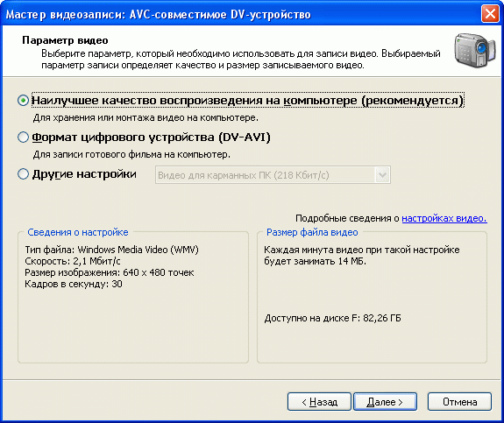
Task: Click the 'Размер изображения: 640 x 480 точек' line
Action: [x=110, y=272]
